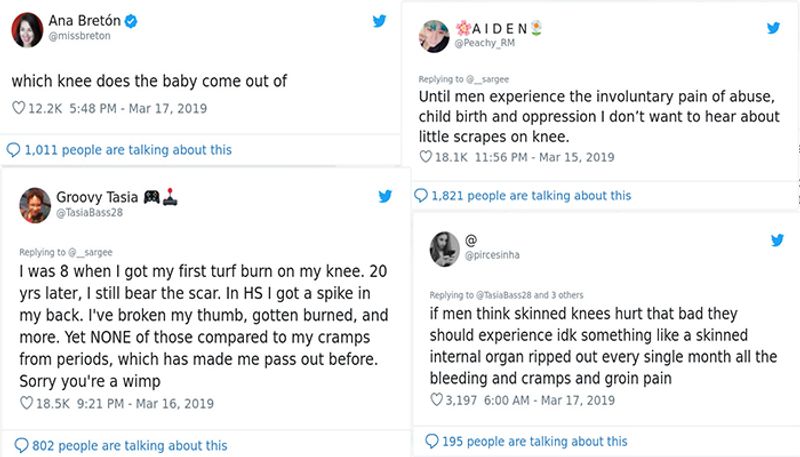Open the @missbreton handle link

(75, 36)
